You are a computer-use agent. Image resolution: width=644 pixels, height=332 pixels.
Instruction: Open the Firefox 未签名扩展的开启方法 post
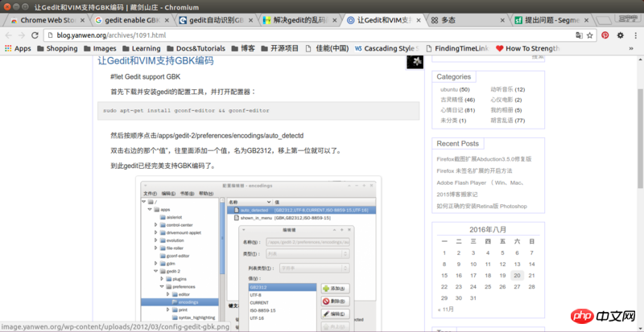pos(474,170)
